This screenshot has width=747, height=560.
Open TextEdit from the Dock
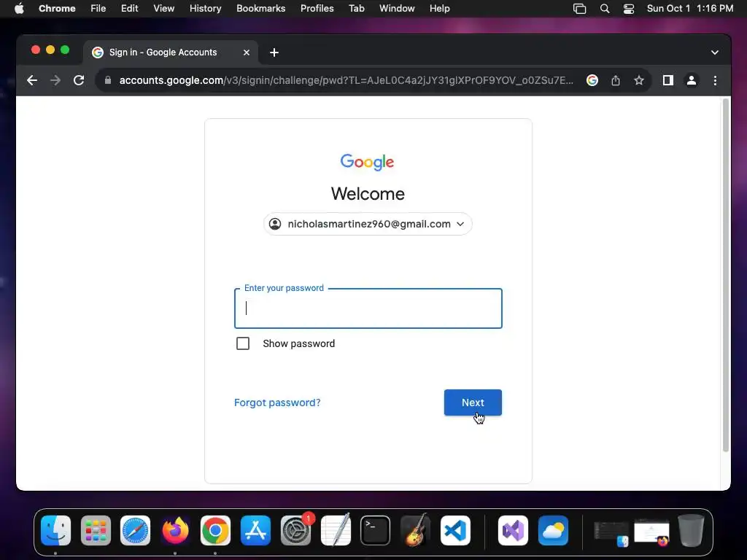click(x=336, y=531)
